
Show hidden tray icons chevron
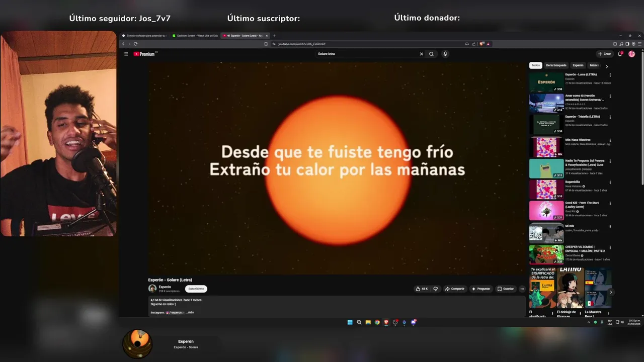point(589,322)
